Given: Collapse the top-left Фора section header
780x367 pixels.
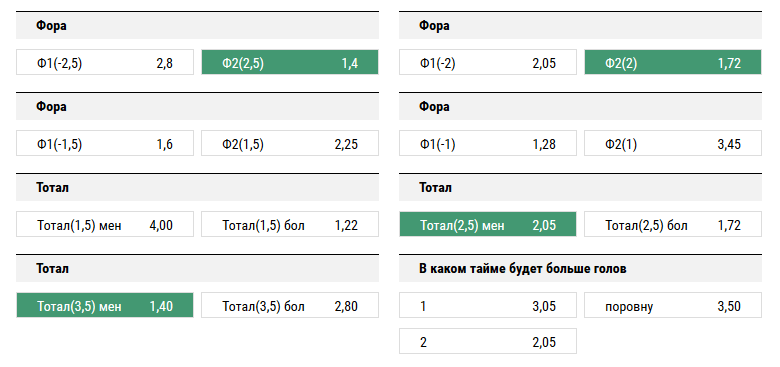Looking at the screenshot, I should [197, 25].
